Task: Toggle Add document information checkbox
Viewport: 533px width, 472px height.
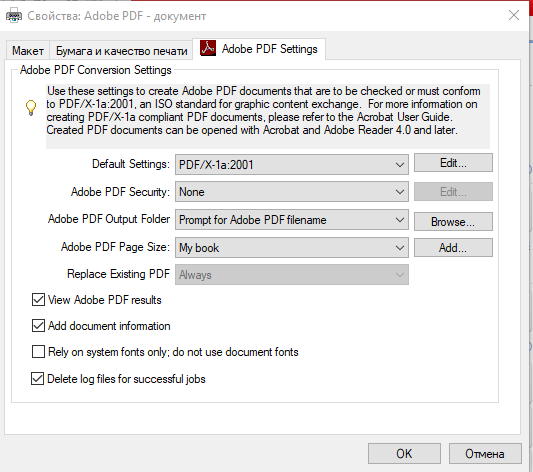Action: pos(38,326)
